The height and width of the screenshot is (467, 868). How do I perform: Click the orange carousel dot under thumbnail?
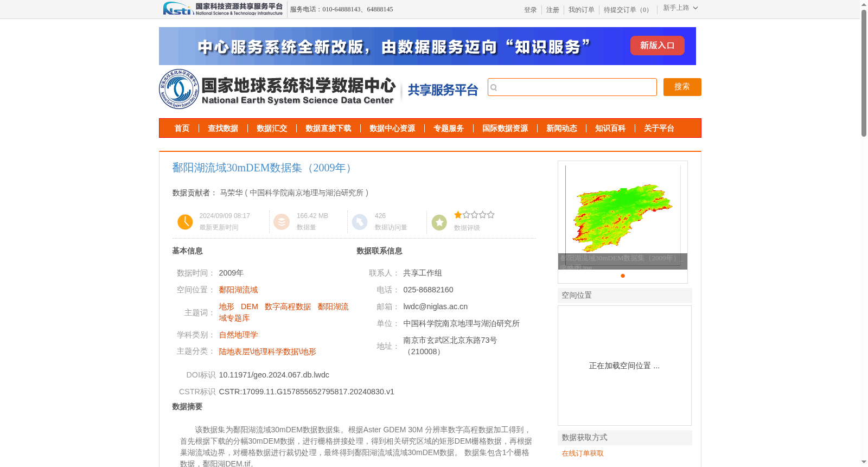click(623, 276)
